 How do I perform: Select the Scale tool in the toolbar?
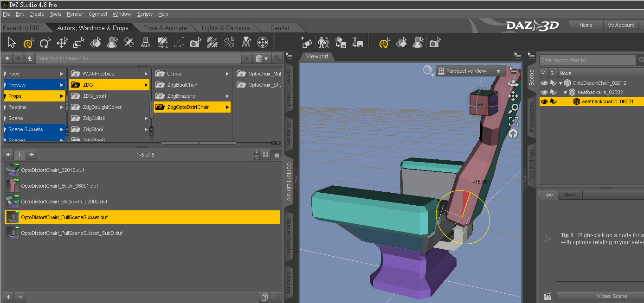(x=78, y=43)
